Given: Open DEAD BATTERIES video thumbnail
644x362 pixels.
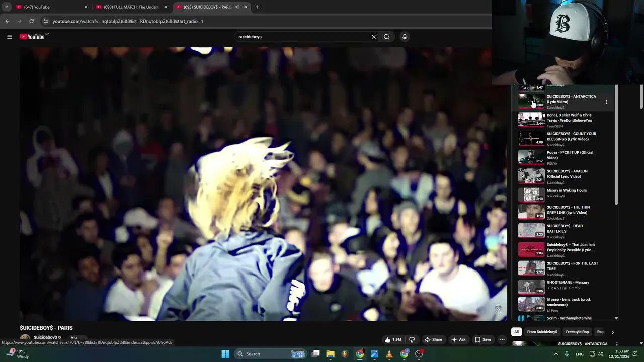Looking at the screenshot, I should tap(531, 231).
